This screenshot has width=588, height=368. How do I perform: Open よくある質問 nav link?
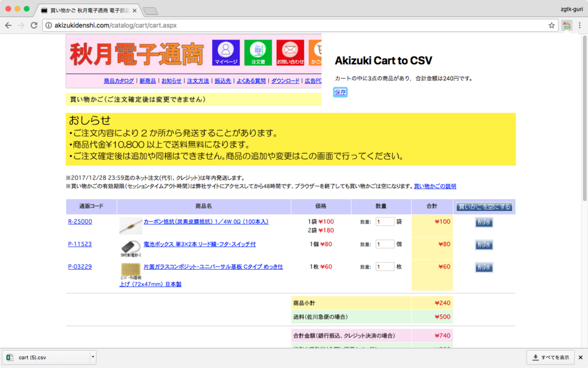(x=251, y=81)
